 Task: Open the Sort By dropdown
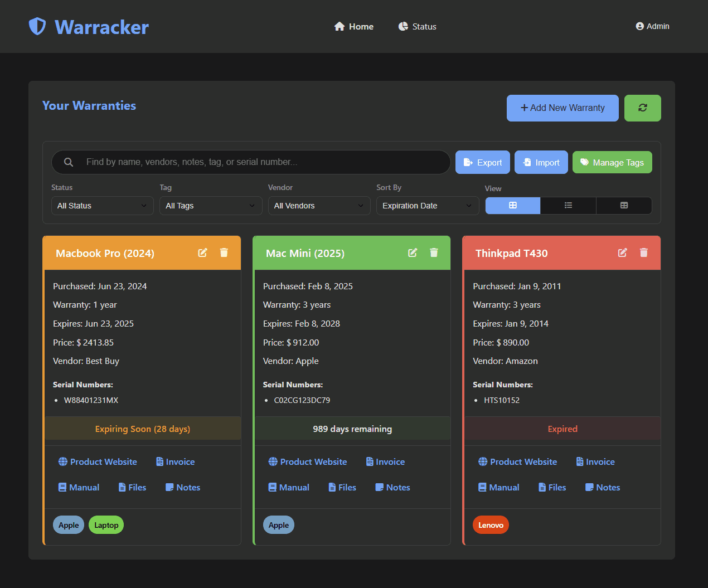[x=428, y=206]
